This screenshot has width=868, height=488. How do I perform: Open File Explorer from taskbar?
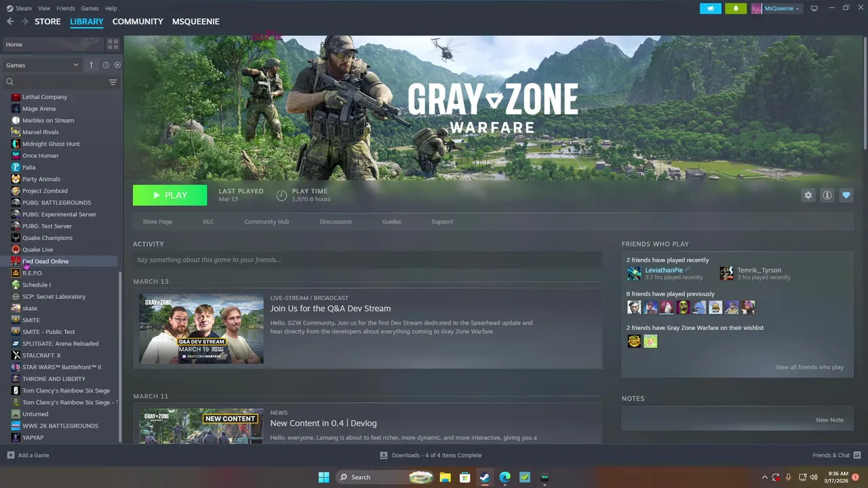pos(445,477)
